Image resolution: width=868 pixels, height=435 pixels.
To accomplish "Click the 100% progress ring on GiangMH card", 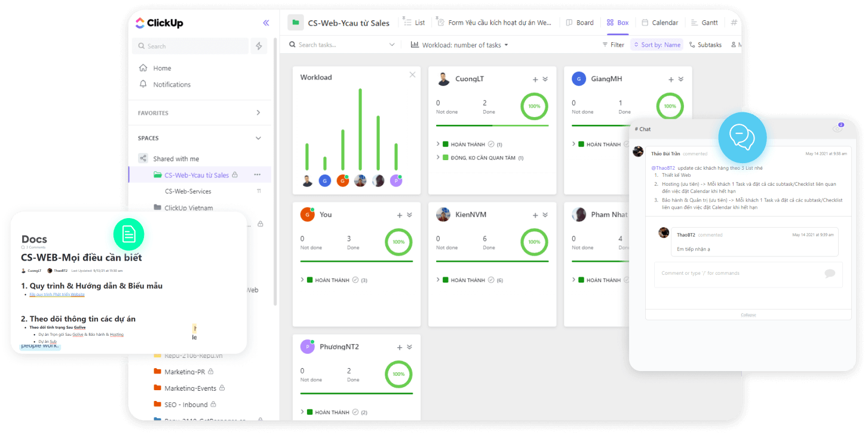I will point(670,106).
